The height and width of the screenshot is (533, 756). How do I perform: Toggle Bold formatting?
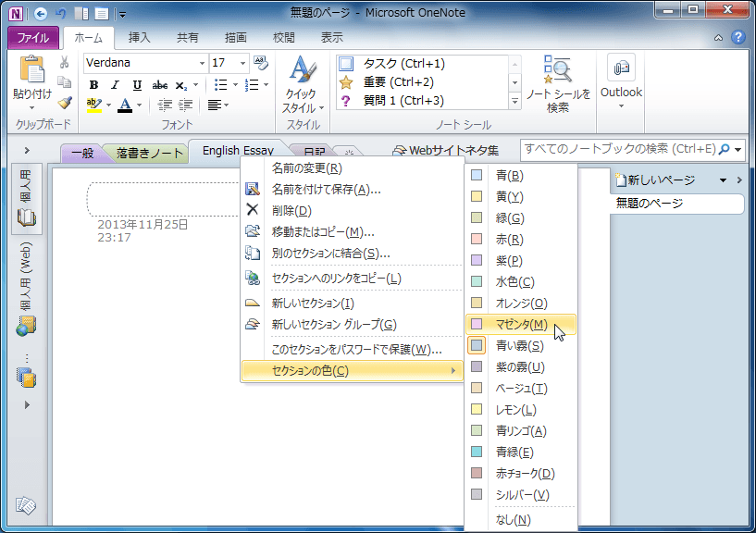94,85
